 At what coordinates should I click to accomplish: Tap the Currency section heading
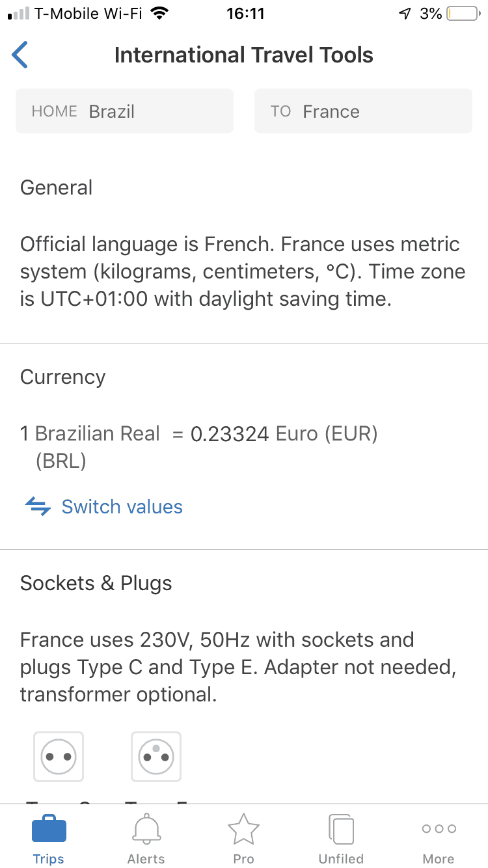pos(63,377)
